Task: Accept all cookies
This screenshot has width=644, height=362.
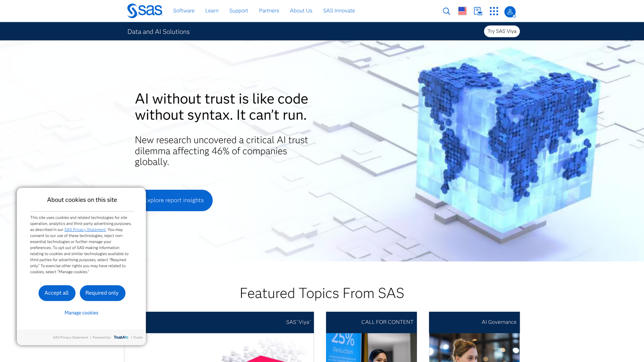Action: 57,293
